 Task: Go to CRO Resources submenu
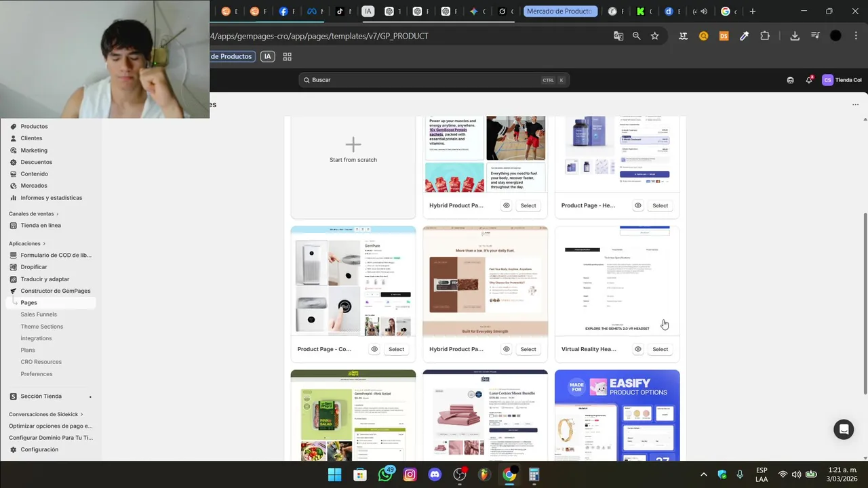[41, 362]
